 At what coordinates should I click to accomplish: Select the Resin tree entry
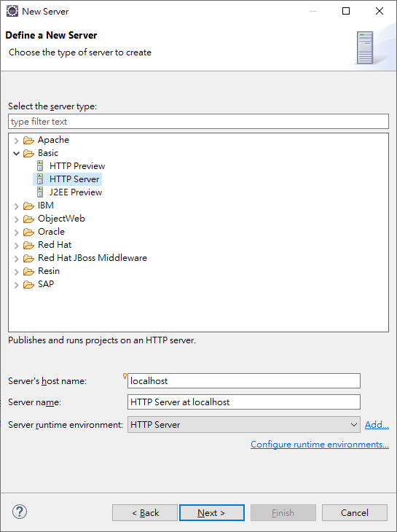pos(49,271)
